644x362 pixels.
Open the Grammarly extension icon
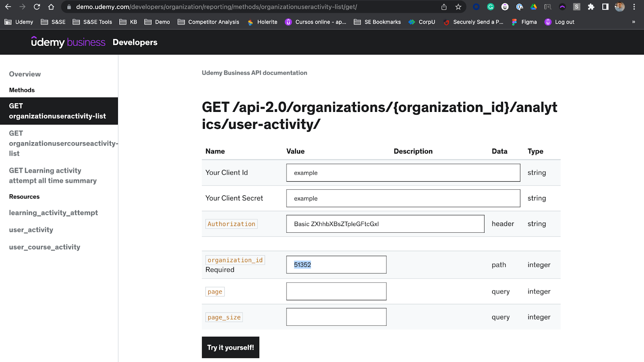(x=491, y=7)
